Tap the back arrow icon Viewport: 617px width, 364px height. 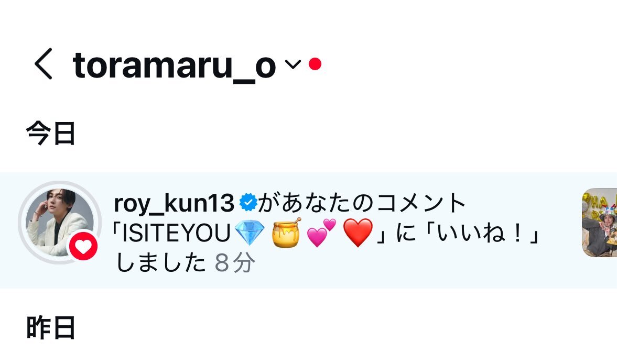click(x=44, y=64)
